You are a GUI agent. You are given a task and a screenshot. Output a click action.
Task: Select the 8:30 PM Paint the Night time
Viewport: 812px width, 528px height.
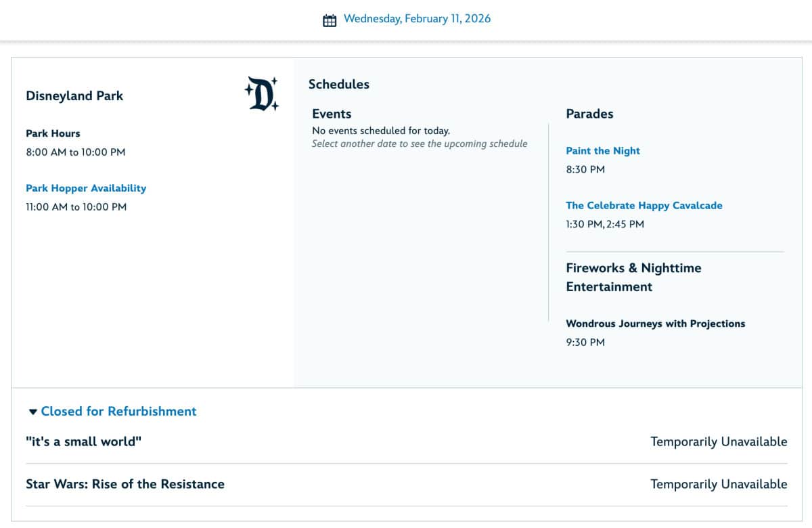[585, 169]
